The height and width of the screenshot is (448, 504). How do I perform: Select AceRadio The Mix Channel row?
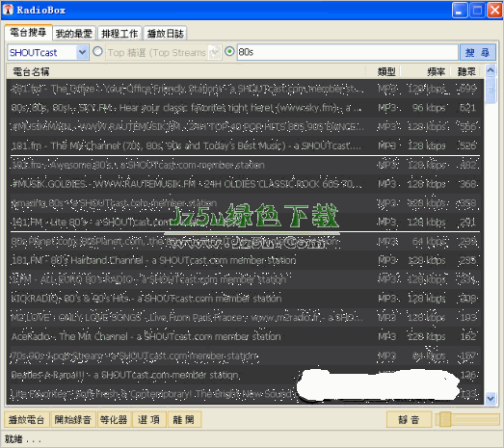[x=245, y=336]
